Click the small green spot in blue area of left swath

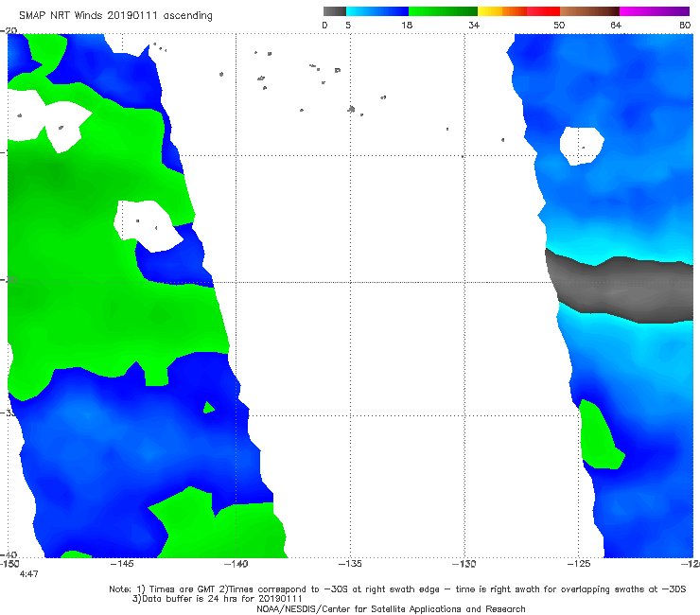click(208, 408)
